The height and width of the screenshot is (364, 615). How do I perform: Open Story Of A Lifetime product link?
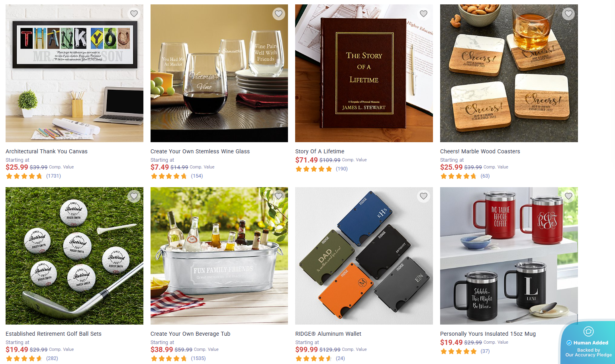point(319,151)
